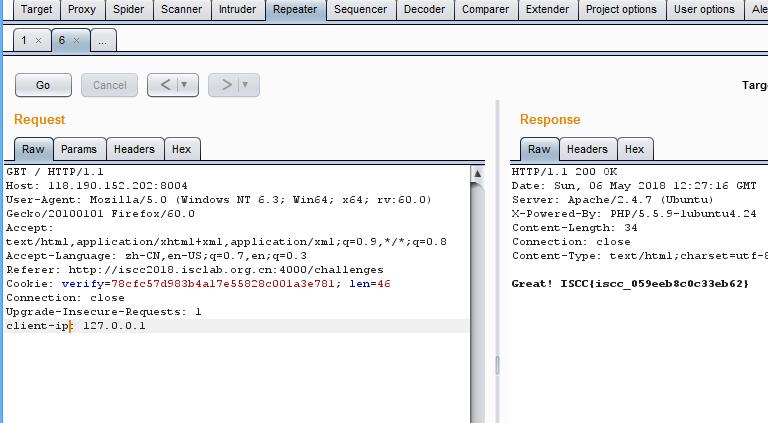Close Repeater tab 6

pos(76,41)
